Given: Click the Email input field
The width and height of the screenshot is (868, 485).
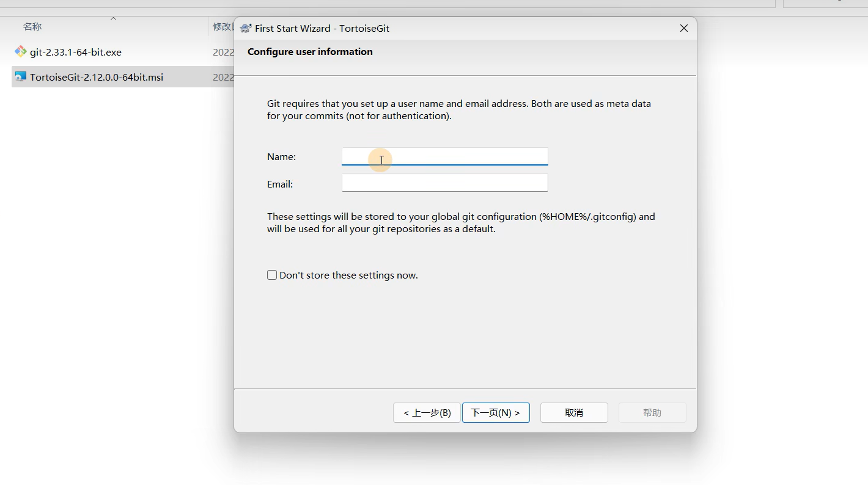Looking at the screenshot, I should [444, 183].
